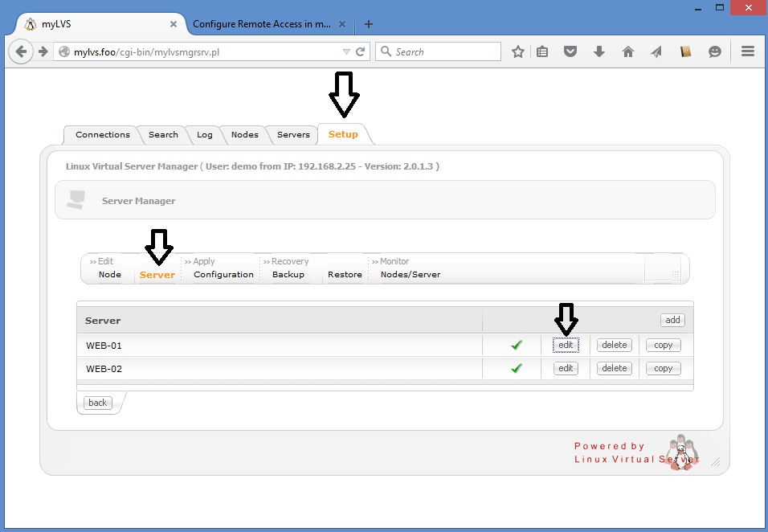Click the green checkmark for WEB-01

[x=517, y=345]
